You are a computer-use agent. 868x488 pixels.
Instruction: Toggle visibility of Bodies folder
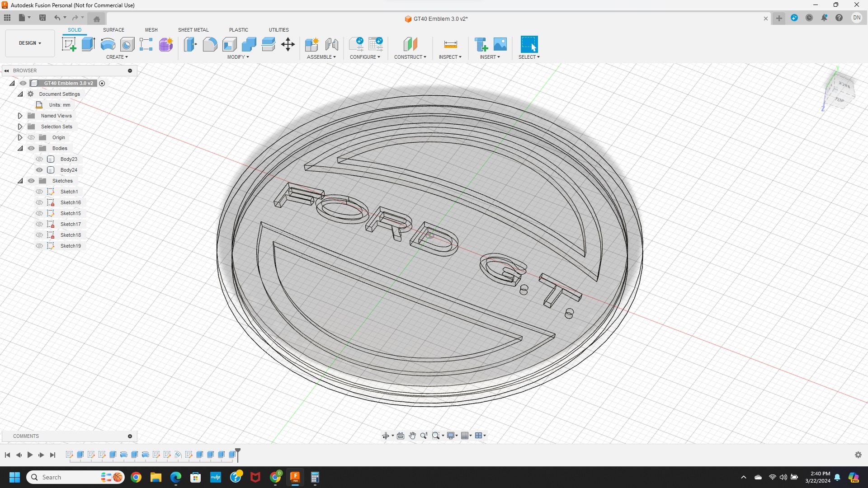pyautogui.click(x=31, y=148)
